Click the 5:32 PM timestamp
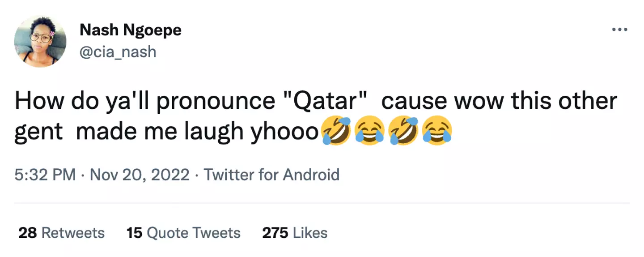The image size is (644, 257). (x=45, y=174)
